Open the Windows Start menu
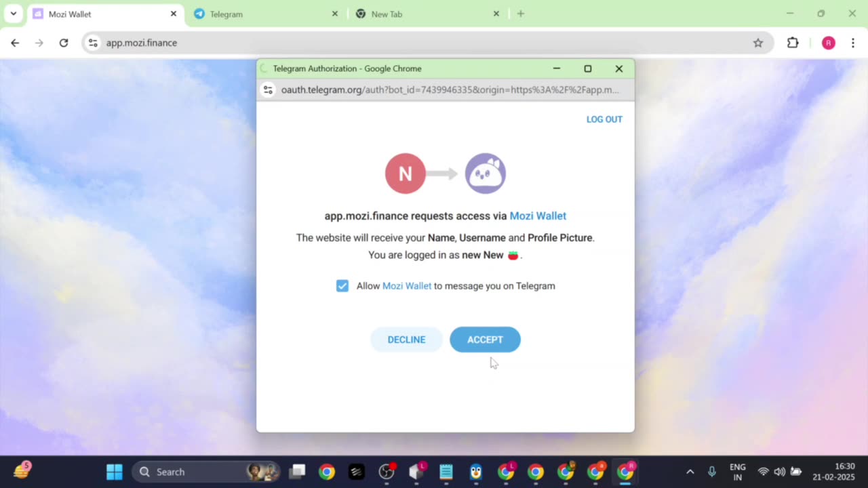Screen dimensions: 868x488 115,472
